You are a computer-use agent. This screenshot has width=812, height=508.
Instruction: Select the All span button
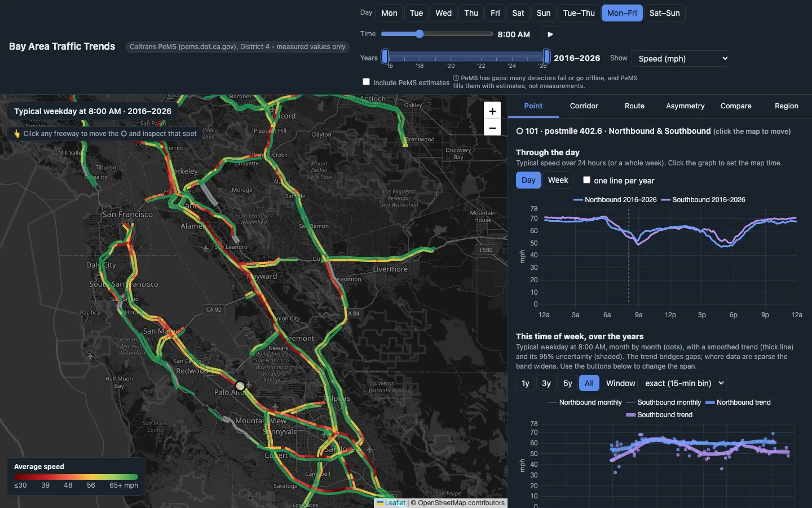click(589, 383)
